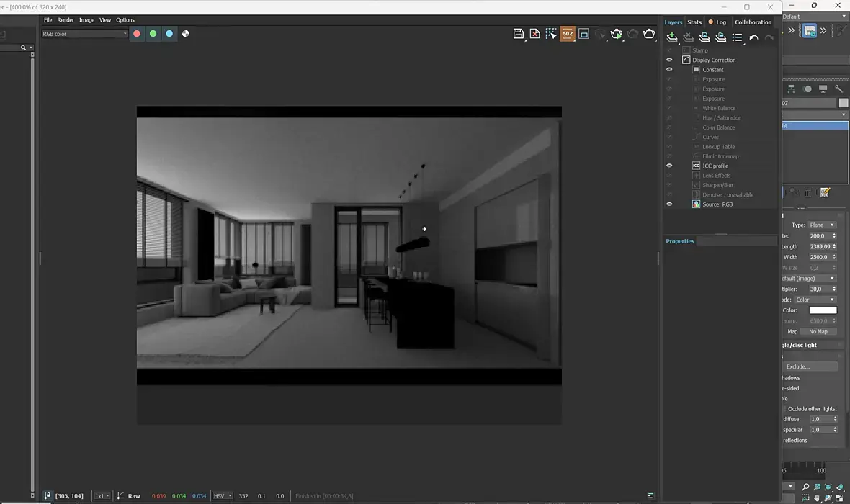
Task: Open the Motion panel icon in 3ds Max
Action: tap(807, 89)
